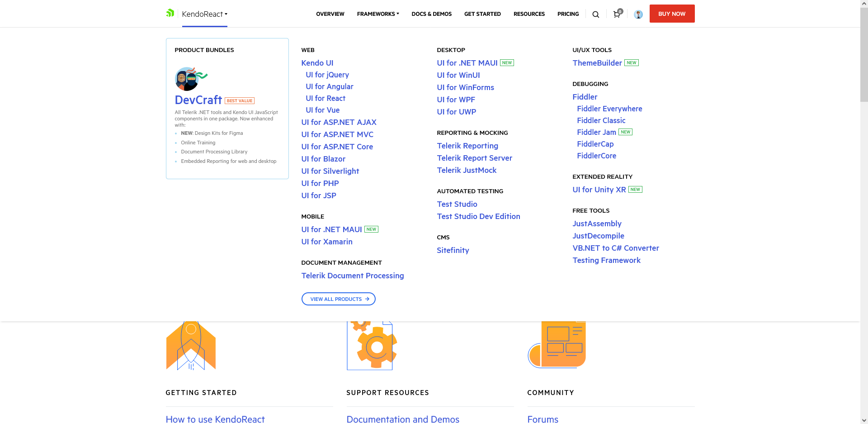Expand the Frameworks dropdown menu

click(x=378, y=14)
